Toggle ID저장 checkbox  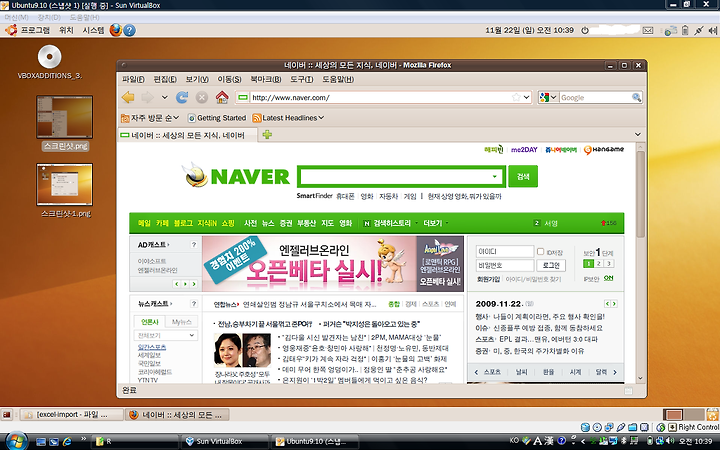coord(540,252)
